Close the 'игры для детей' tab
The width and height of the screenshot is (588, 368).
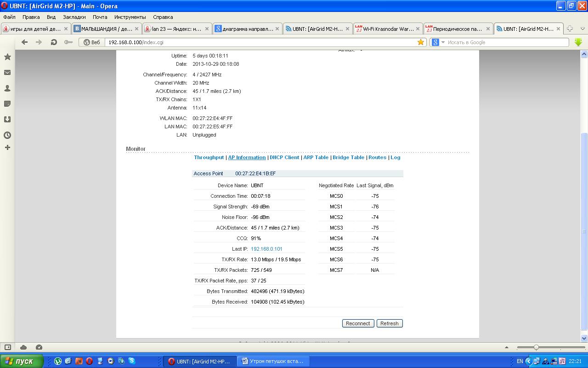66,29
